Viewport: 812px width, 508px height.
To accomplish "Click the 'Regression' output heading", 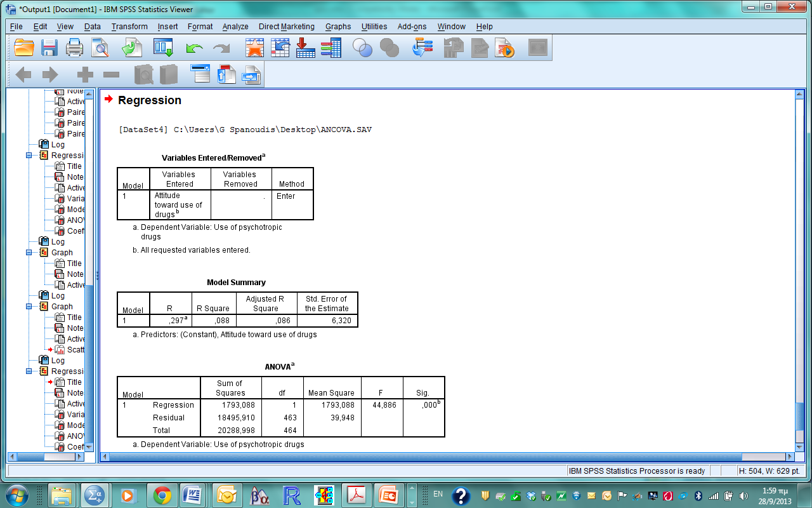I will point(150,100).
